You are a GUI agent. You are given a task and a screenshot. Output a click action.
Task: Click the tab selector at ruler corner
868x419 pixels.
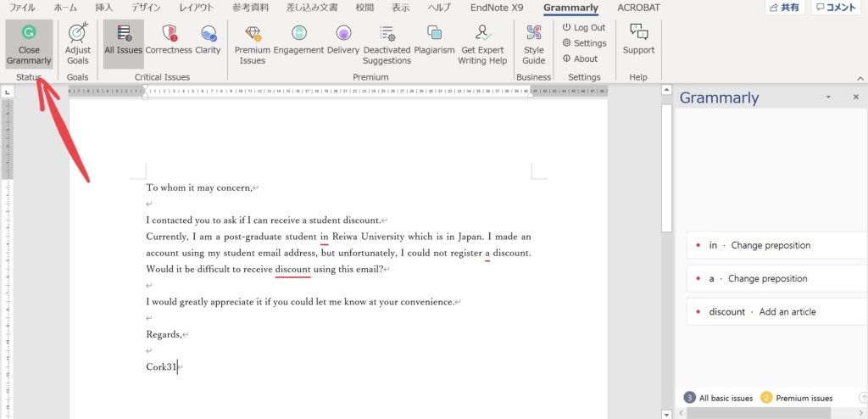coord(7,92)
